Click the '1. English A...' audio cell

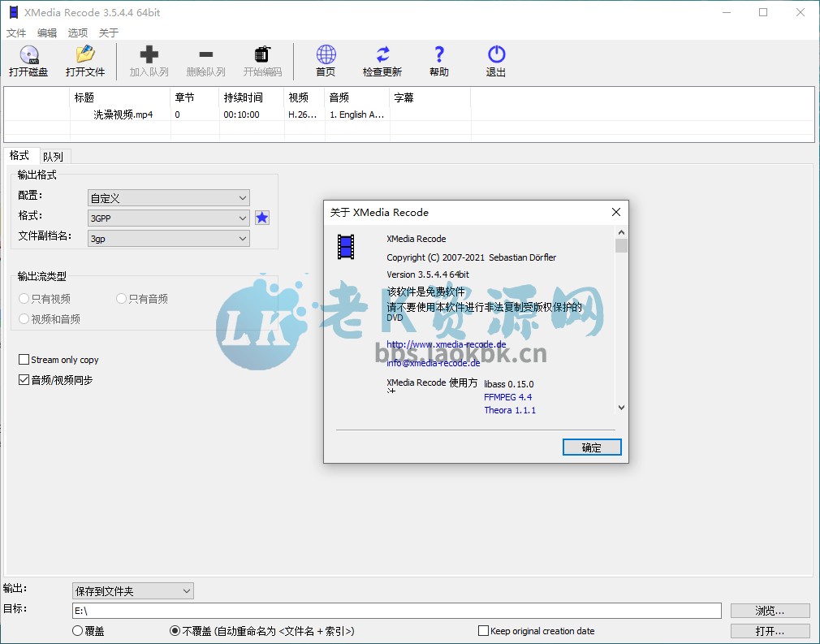356,115
